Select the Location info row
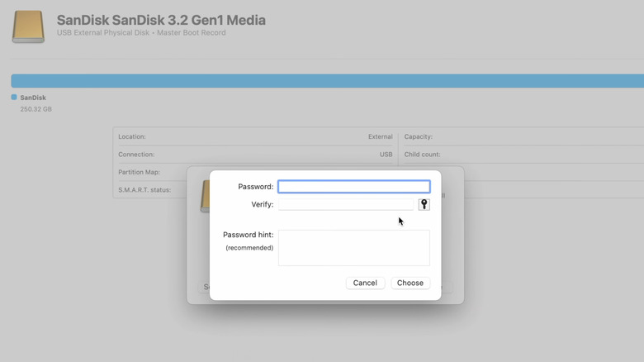 tap(254, 136)
